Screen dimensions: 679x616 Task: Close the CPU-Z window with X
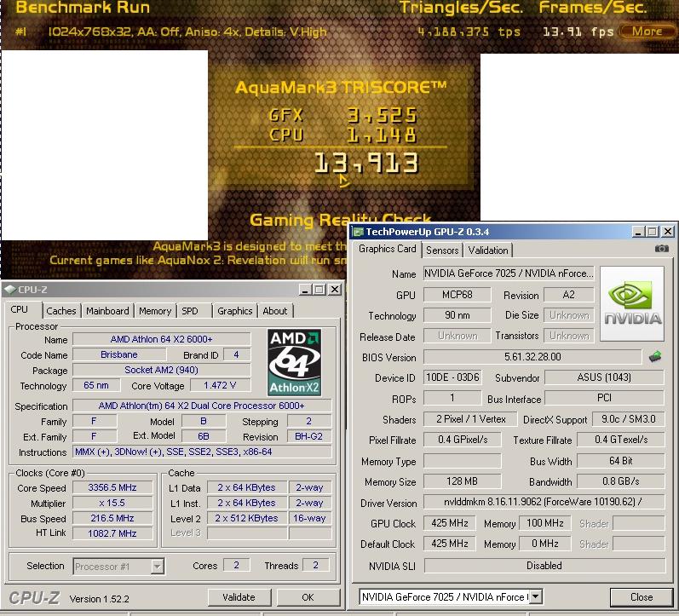[335, 290]
